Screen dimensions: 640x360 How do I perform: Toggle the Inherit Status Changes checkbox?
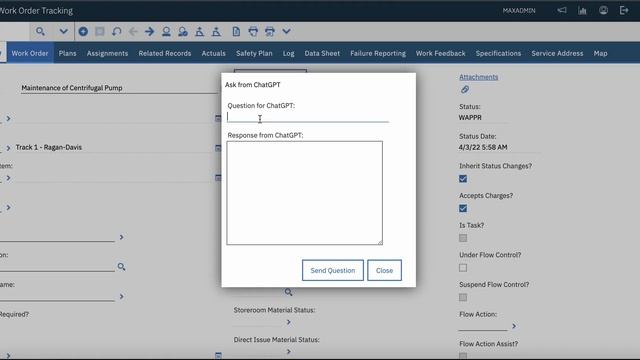click(x=463, y=179)
